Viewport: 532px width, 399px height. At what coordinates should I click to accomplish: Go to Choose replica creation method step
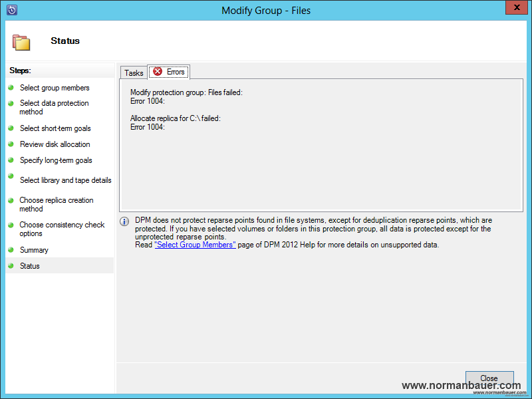coord(57,204)
